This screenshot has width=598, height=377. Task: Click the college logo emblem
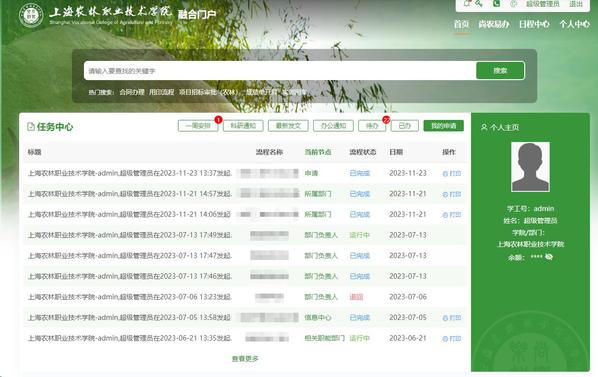tap(31, 15)
